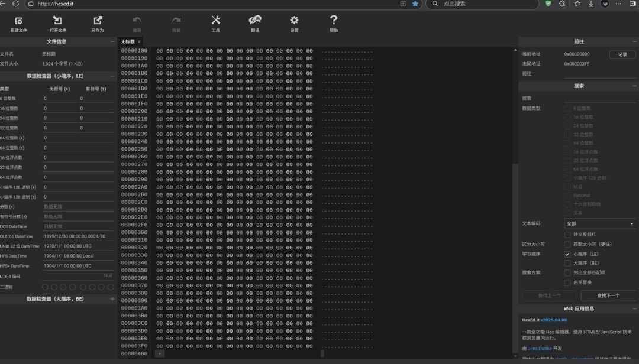The height and width of the screenshot is (364, 639).
Task: Enable 列出全部匹配项 checkbox
Action: 567,273
